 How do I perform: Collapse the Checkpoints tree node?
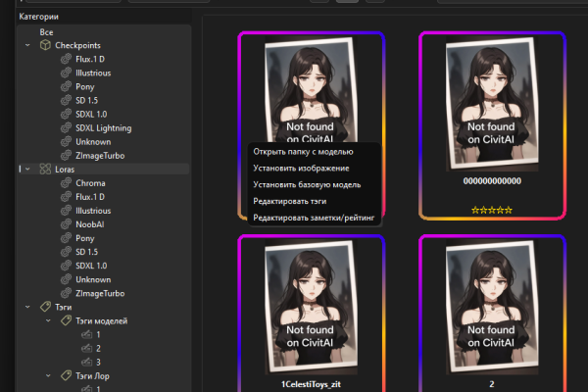27,45
